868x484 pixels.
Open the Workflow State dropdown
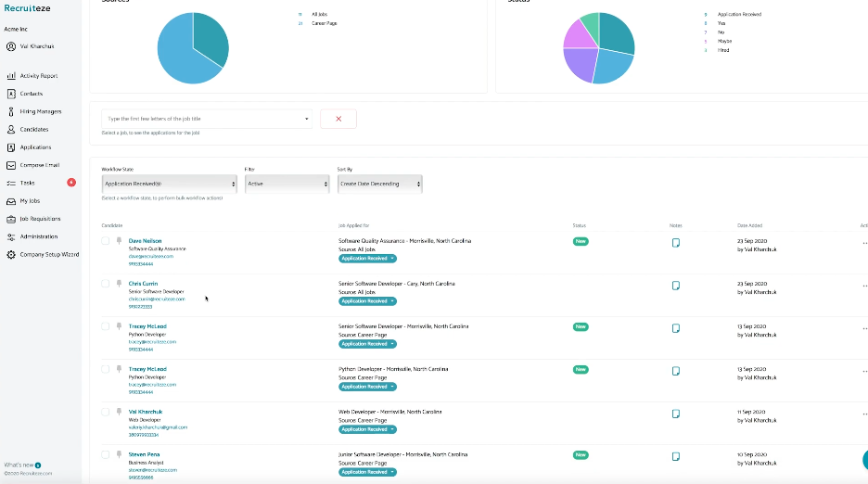[x=170, y=184]
